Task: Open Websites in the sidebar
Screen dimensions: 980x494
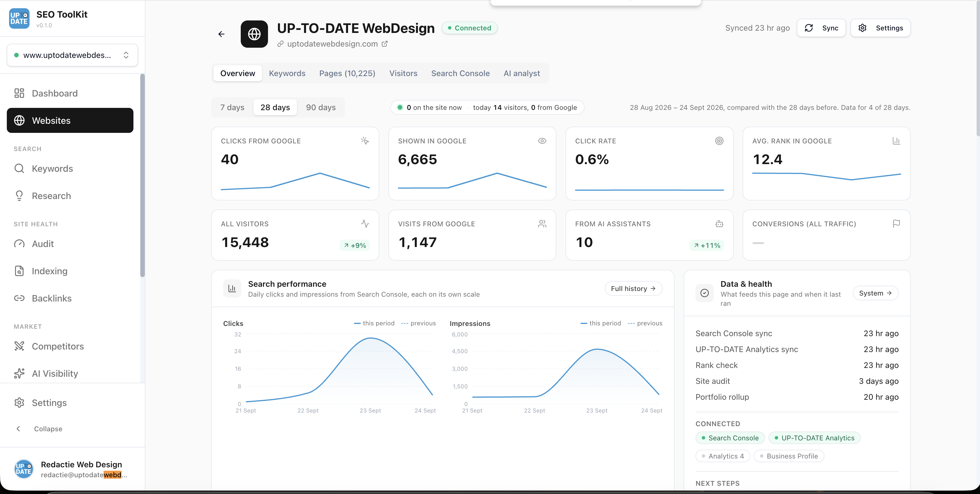Action: 70,120
